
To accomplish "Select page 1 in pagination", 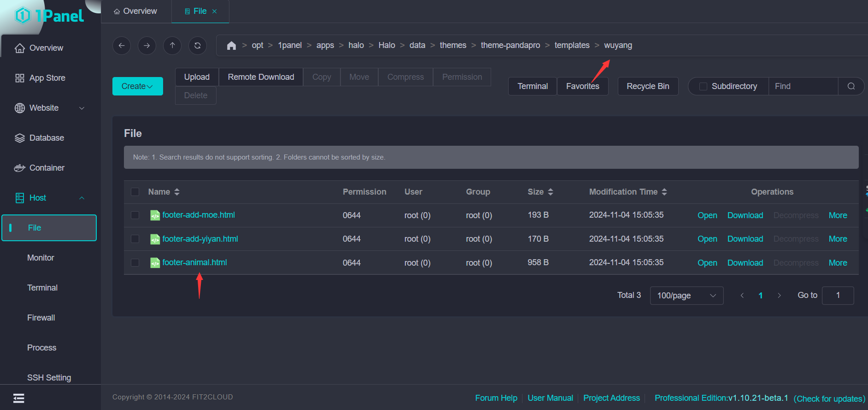I will (761, 296).
